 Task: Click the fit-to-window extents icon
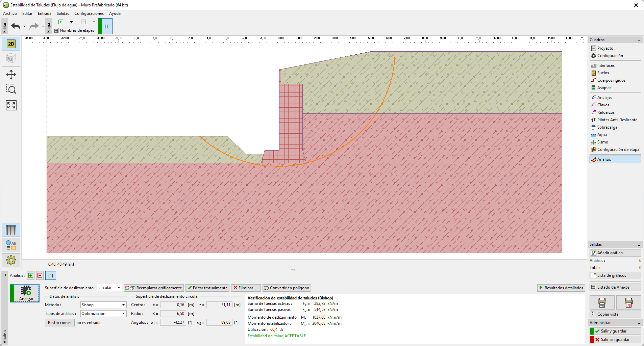pyautogui.click(x=11, y=105)
